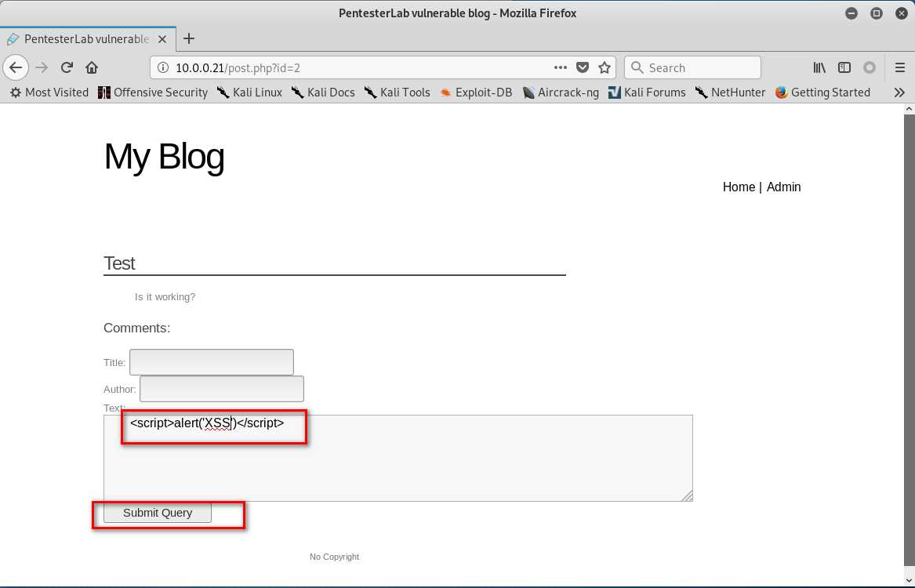Open Firefox hamburger menu
Screen dimensions: 915x588
click(x=900, y=67)
